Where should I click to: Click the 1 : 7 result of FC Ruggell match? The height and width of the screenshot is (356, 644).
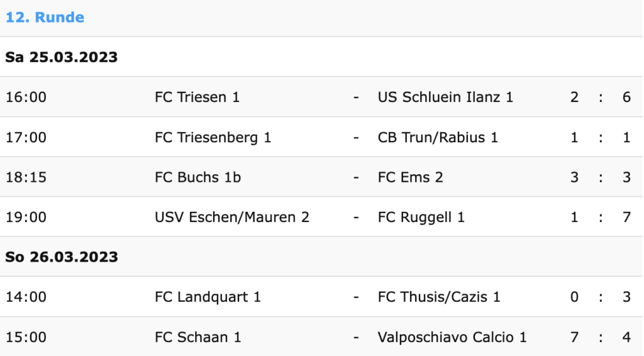tap(601, 217)
